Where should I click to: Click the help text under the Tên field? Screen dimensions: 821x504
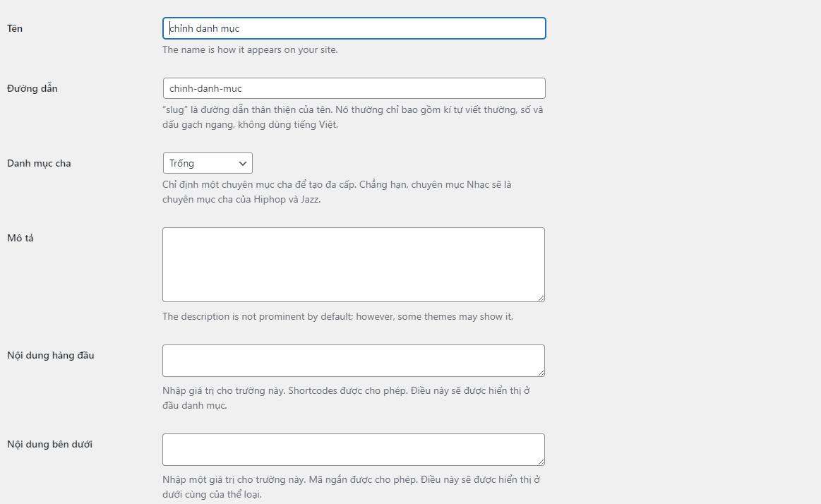coord(250,50)
